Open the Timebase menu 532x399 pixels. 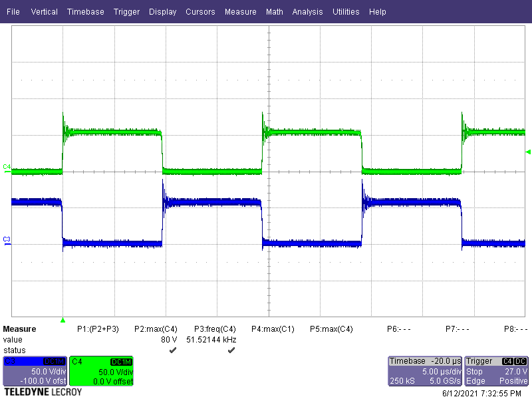(x=86, y=12)
